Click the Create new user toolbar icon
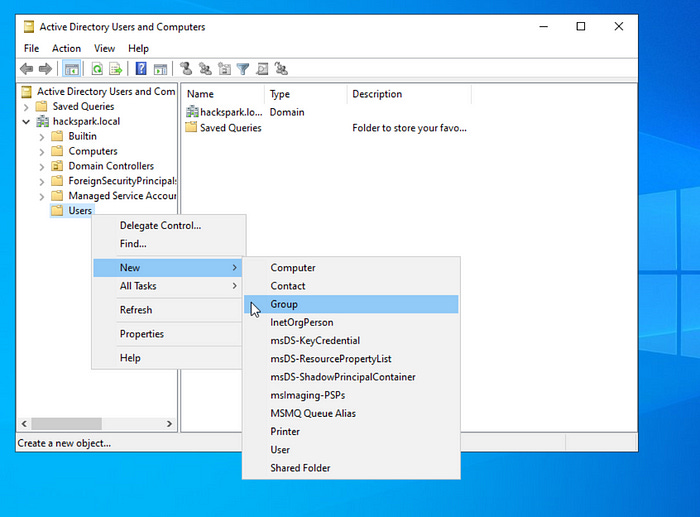The height and width of the screenshot is (517, 700). click(x=186, y=69)
